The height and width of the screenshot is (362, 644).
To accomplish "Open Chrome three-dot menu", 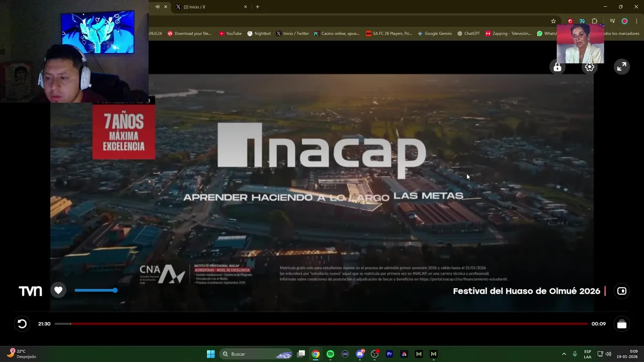I will pyautogui.click(x=636, y=21).
